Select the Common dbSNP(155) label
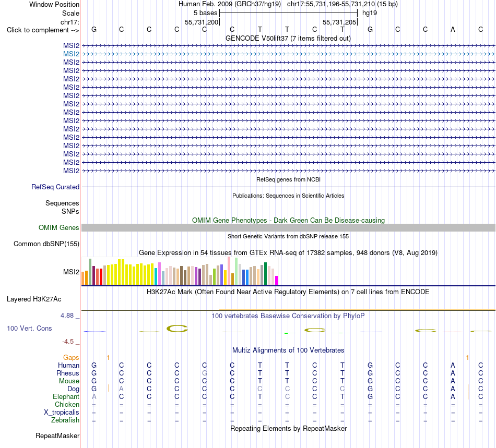This screenshot has width=496, height=448. [46, 244]
